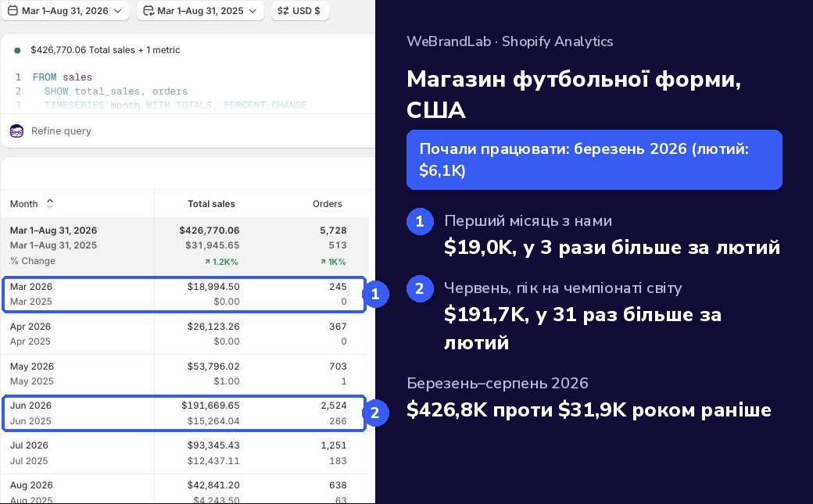
Task: Click the Apr 2026 row label
Action: 30,326
